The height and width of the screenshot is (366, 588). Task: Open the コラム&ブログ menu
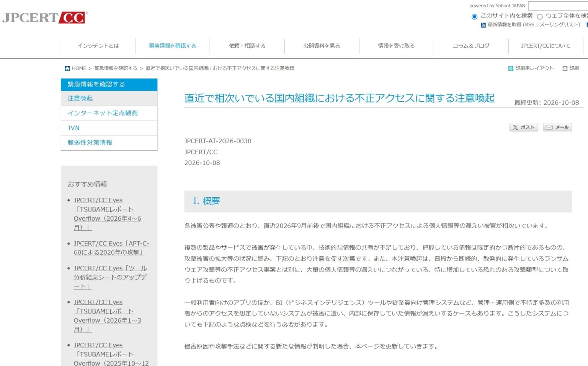pyautogui.click(x=471, y=46)
